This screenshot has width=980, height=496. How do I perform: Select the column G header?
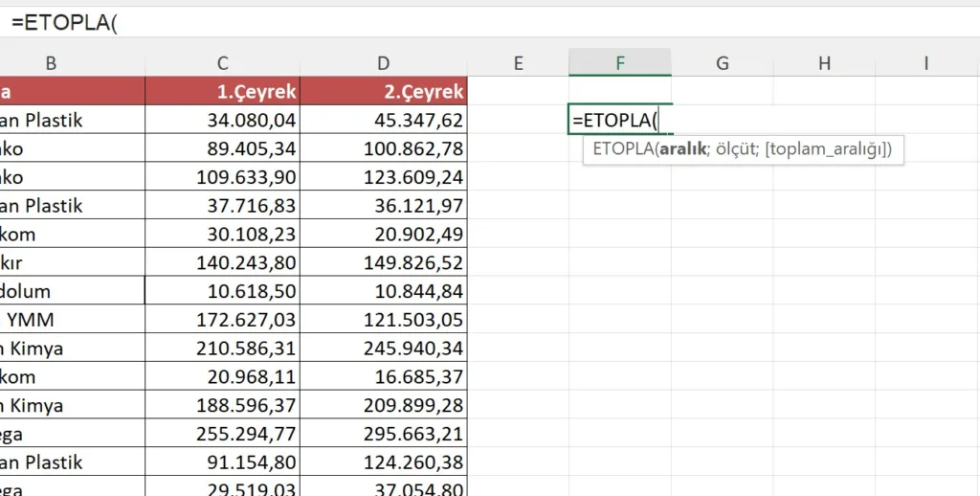point(722,63)
